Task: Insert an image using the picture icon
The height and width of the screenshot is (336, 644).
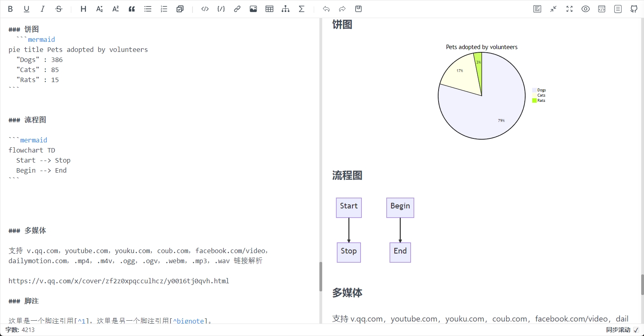Action: (253, 9)
